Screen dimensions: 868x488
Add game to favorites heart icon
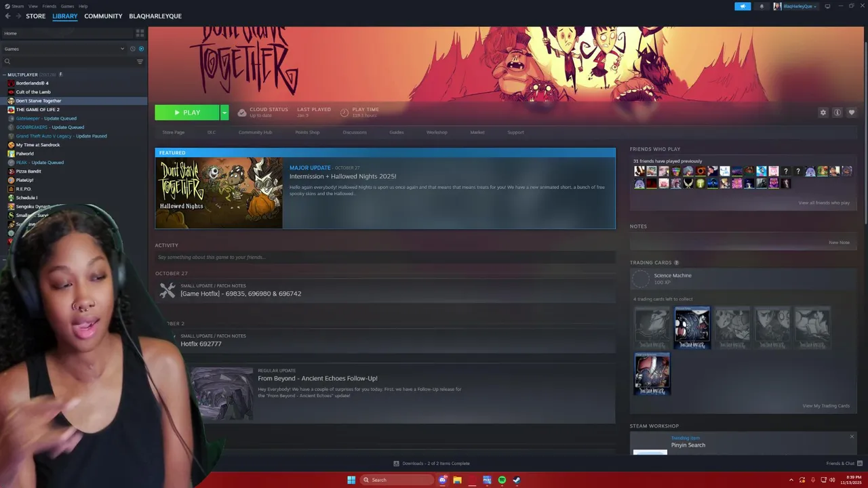click(852, 113)
